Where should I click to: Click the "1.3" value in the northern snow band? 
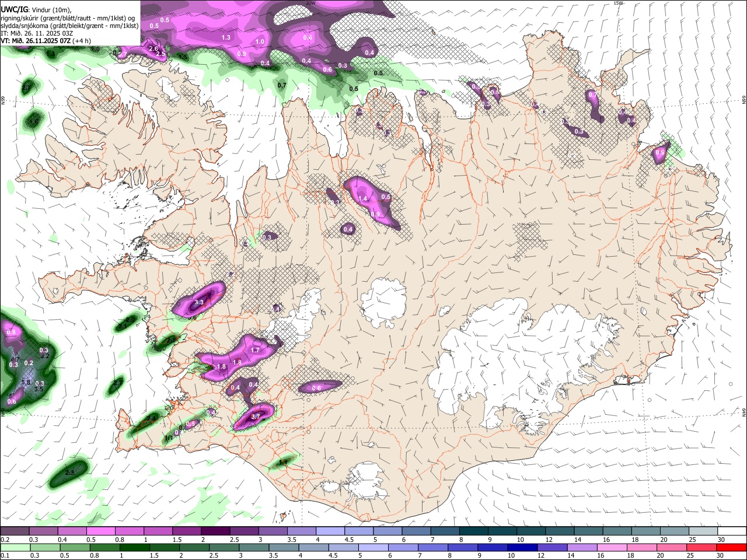coord(226,37)
